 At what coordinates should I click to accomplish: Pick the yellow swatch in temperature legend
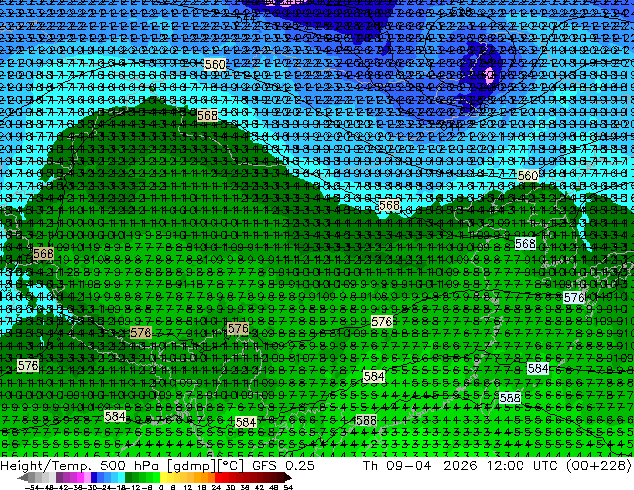tap(163, 477)
